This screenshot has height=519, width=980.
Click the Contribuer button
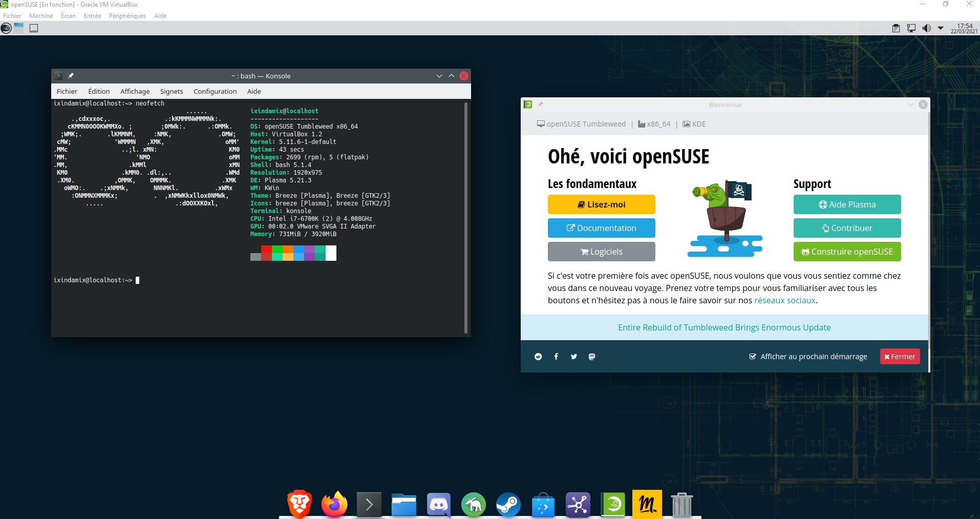(847, 228)
